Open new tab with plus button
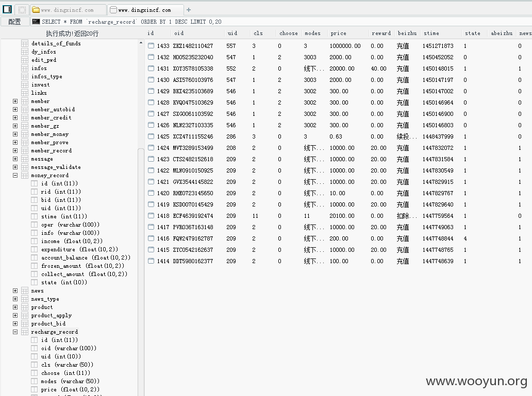The image size is (532, 396). (x=189, y=10)
